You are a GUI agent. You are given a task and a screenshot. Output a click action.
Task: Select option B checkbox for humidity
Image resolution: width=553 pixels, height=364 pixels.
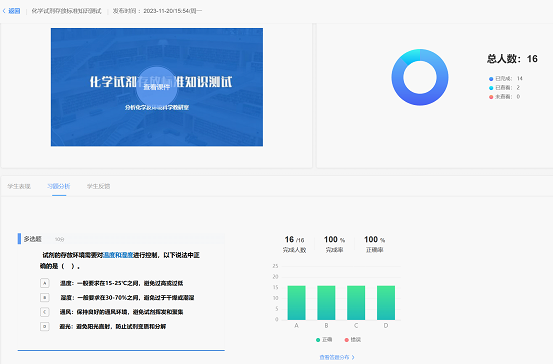click(45, 298)
